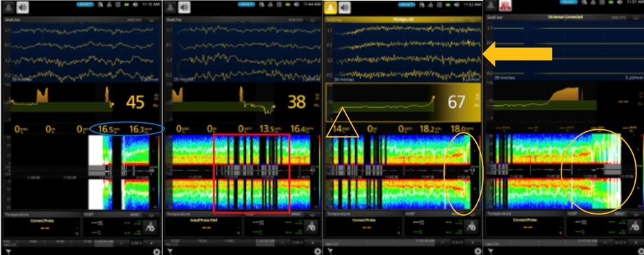
Task: Click the DSA spectrogram enclosed by the red rectangle
Action: (x=252, y=173)
